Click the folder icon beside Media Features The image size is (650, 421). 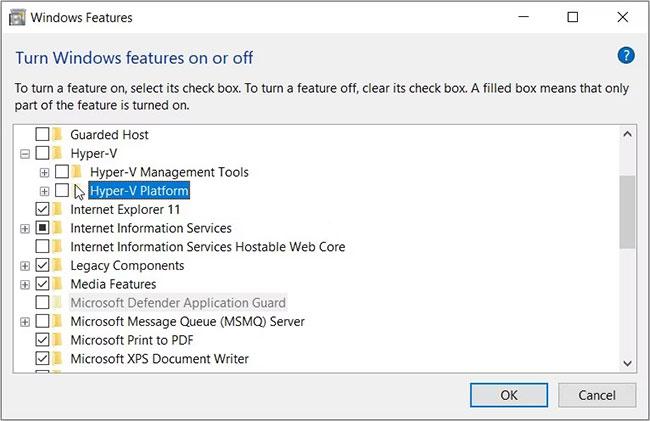coord(58,285)
